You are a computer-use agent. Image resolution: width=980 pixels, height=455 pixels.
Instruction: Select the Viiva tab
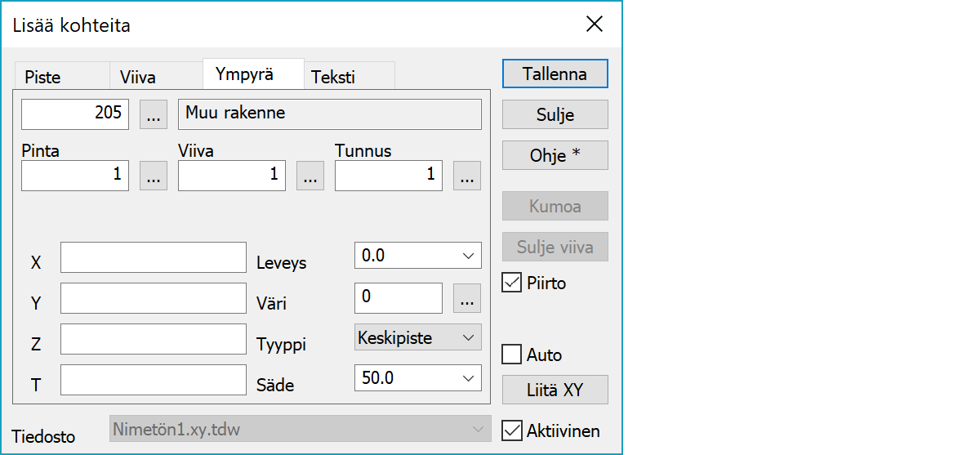click(x=138, y=78)
